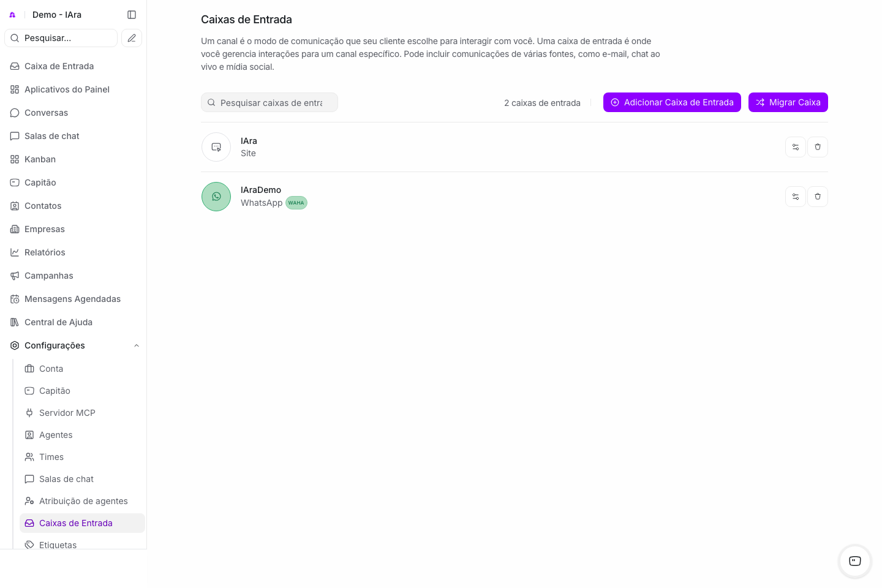Open the Demo - IAra account switcher
Viewport: 882px width, 588px height.
point(57,15)
